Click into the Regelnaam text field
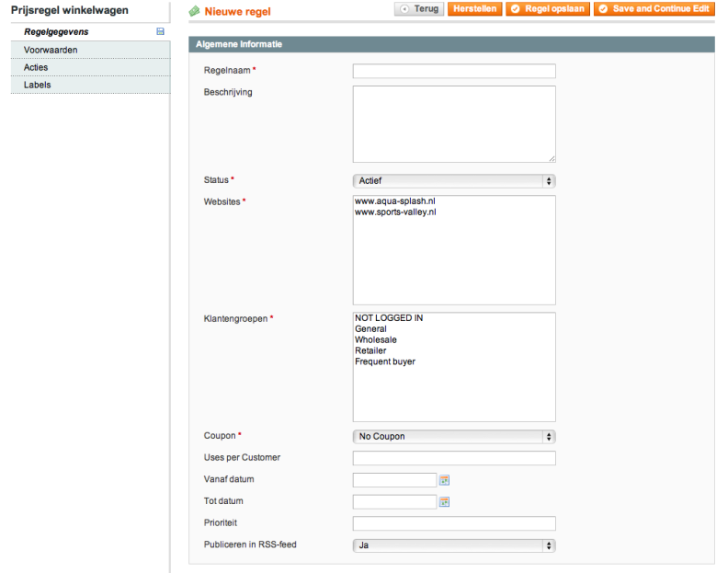 [454, 72]
